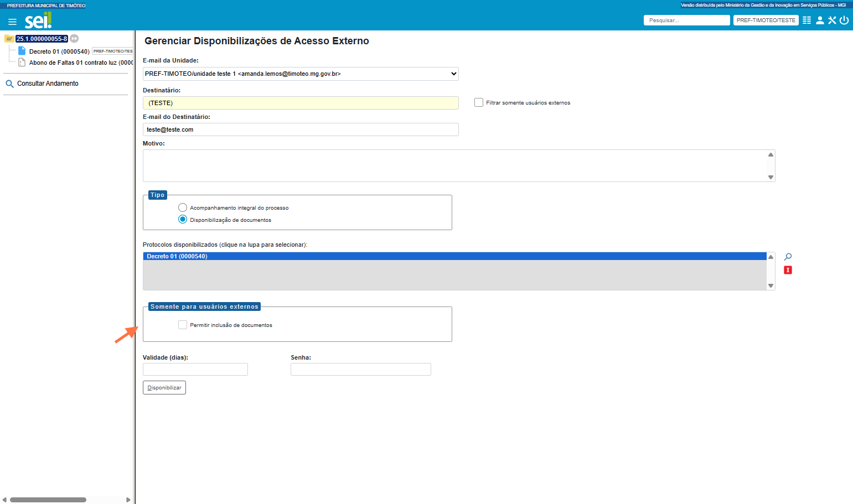This screenshot has width=853, height=504.
Task: Open the hamburger main menu
Action: (x=12, y=22)
